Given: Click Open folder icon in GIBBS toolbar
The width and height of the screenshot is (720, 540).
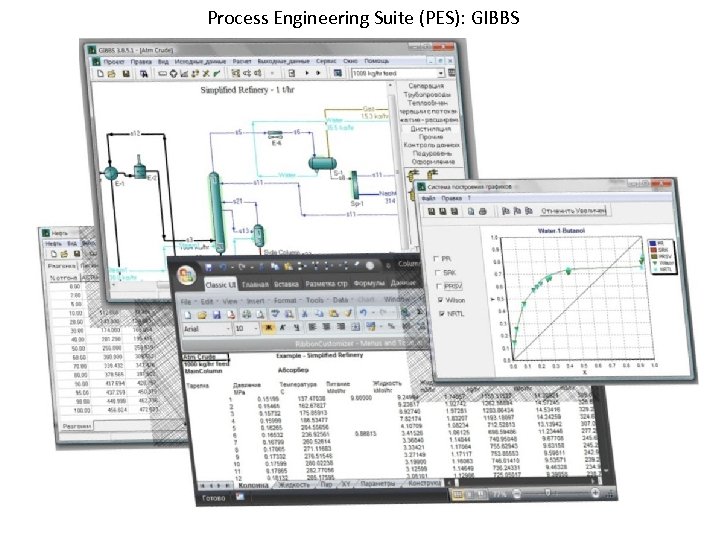Looking at the screenshot, I should 111,73.
